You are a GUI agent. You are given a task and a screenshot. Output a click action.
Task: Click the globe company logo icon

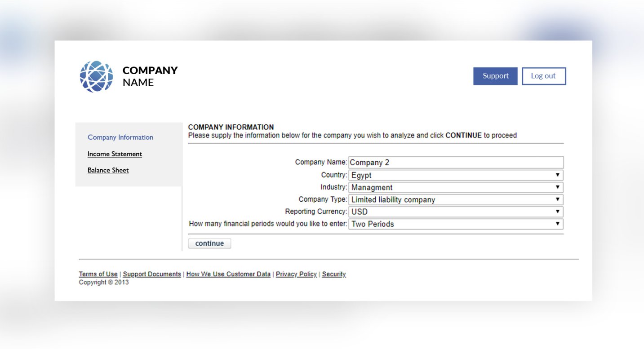coord(96,76)
